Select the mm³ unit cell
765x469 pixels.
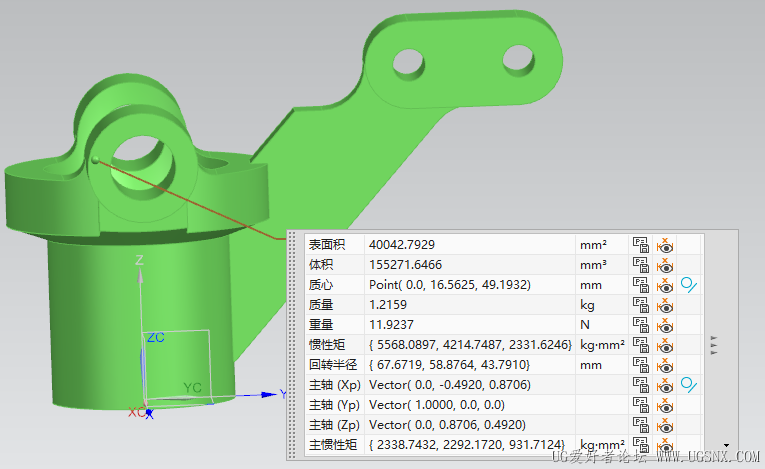[602, 265]
